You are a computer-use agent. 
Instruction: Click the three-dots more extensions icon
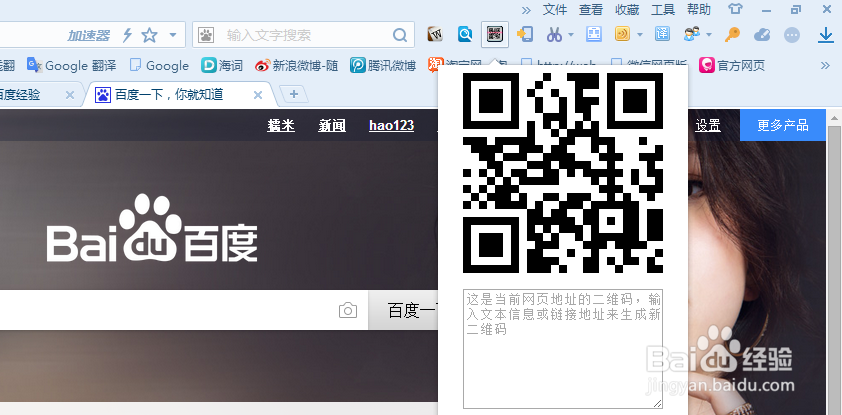tap(792, 35)
